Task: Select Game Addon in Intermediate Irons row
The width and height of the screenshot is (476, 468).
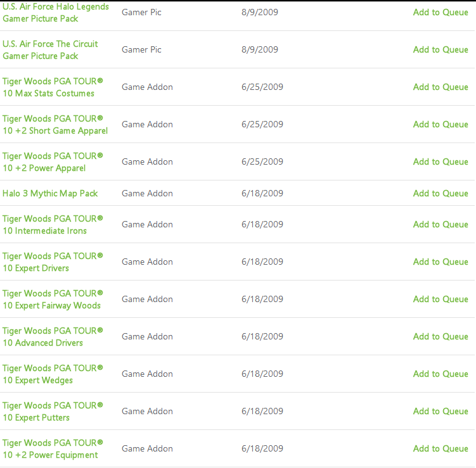Action: (147, 224)
